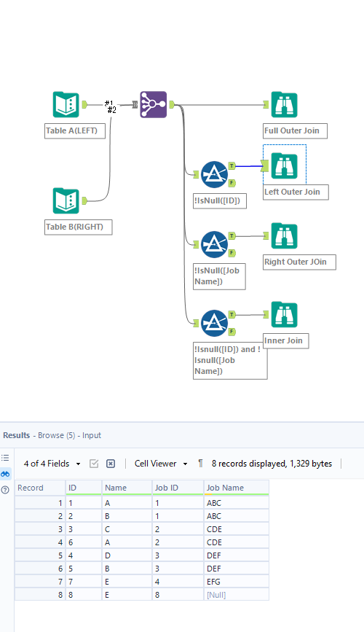Click the Record column header

pos(40,488)
